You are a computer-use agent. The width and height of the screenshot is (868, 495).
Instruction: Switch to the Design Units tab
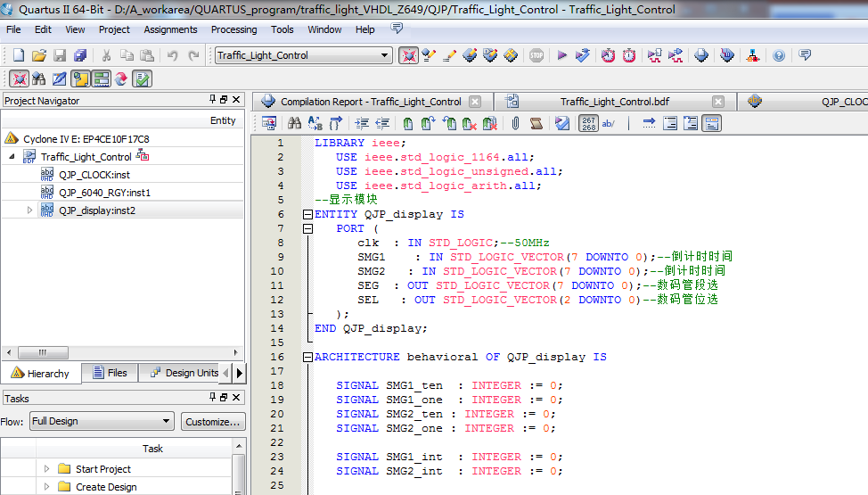(x=184, y=373)
